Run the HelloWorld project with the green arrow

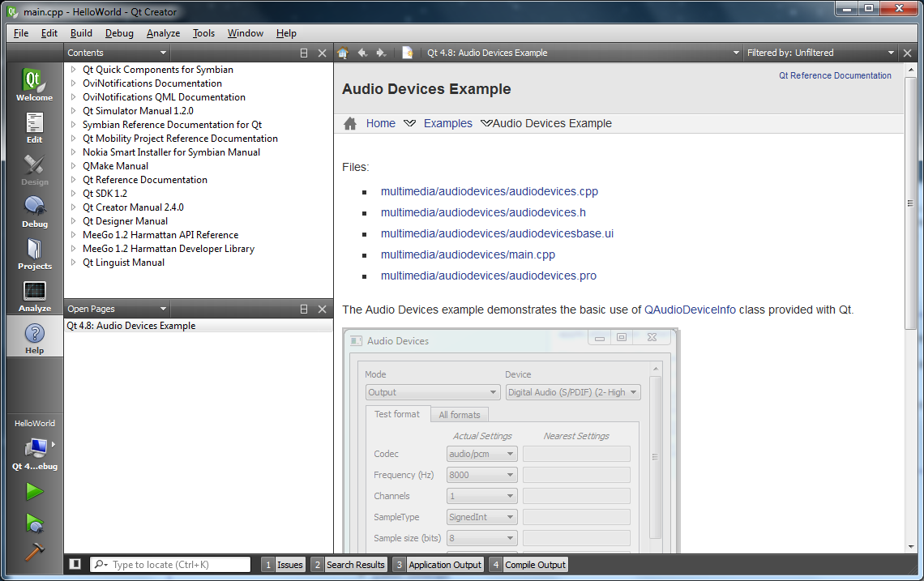click(34, 491)
